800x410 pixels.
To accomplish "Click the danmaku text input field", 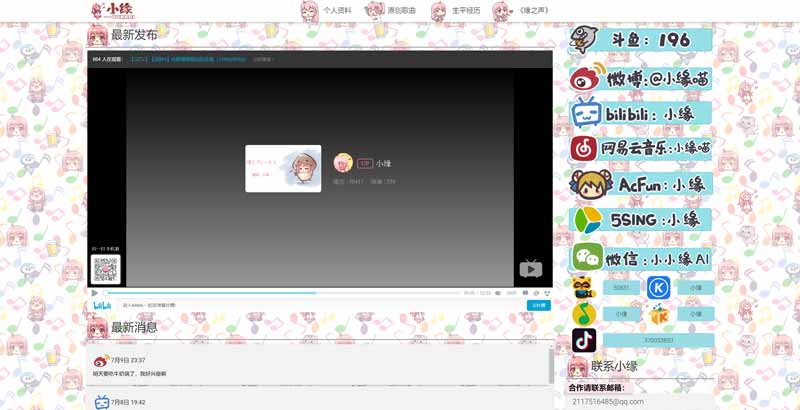I will pos(323,305).
